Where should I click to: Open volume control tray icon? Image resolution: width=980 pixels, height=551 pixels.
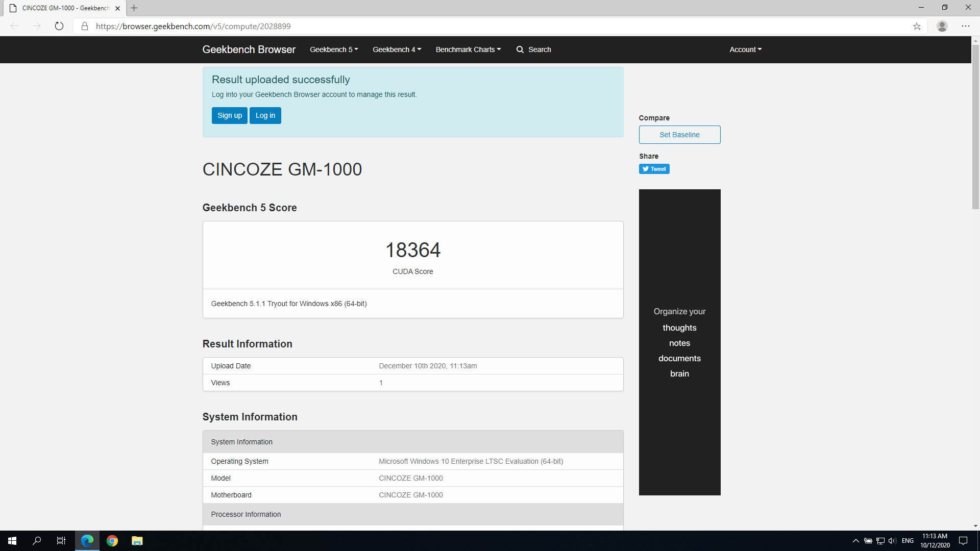[892, 541]
